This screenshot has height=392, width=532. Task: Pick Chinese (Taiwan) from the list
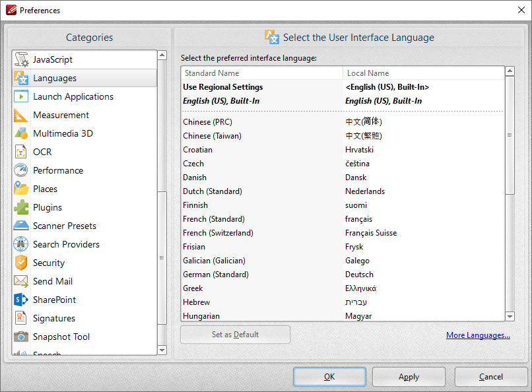pos(343,136)
